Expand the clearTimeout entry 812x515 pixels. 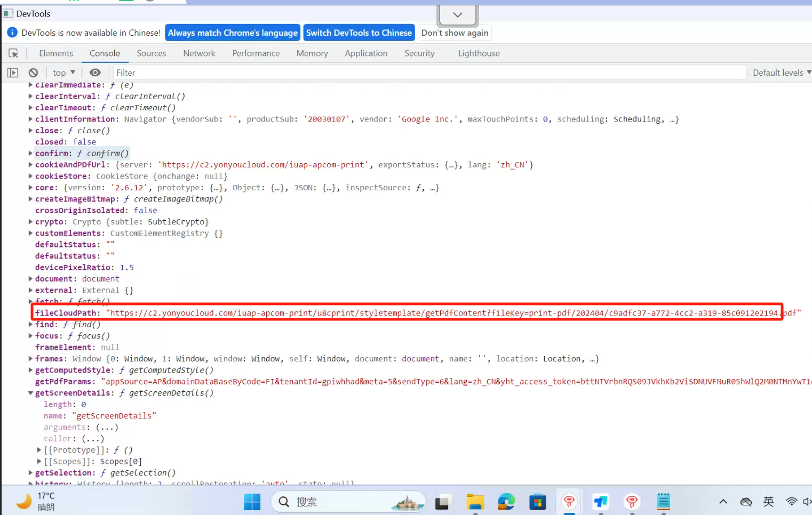coord(30,108)
